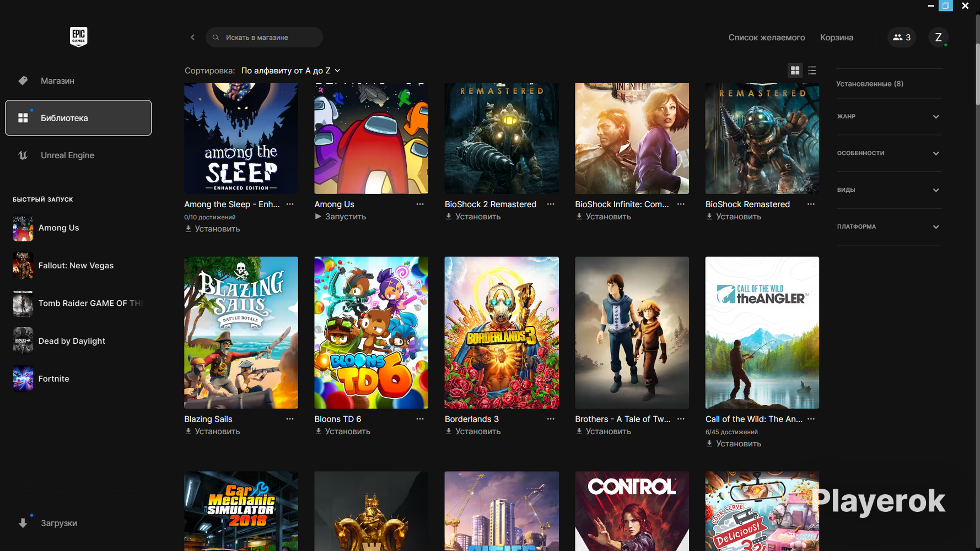This screenshot has height=551, width=980.
Task: Open the Call of the Wild cover
Action: [x=762, y=332]
